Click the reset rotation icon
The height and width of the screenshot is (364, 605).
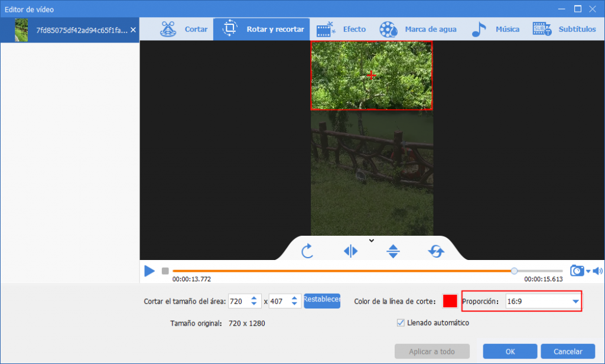(436, 251)
